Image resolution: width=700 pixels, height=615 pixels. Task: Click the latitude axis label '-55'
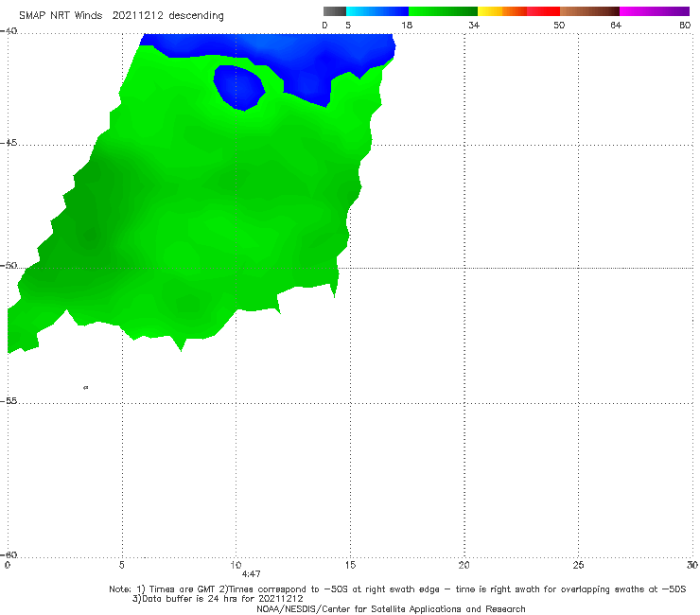coord(9,401)
